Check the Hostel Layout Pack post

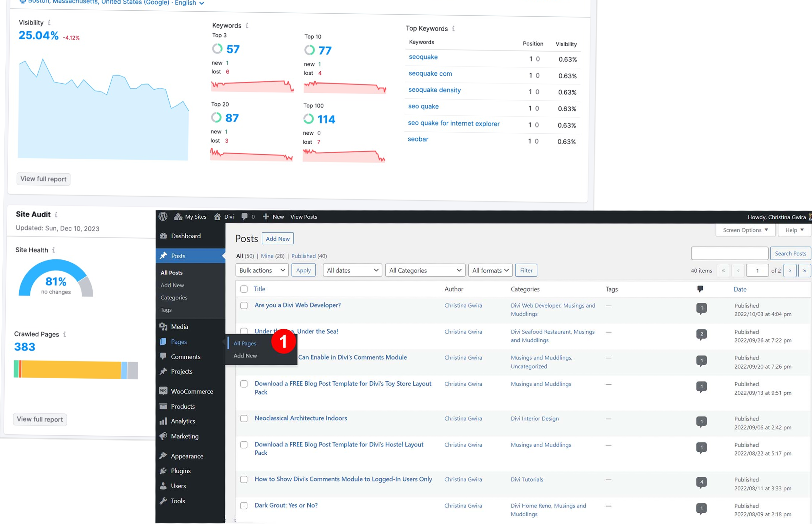coord(244,445)
